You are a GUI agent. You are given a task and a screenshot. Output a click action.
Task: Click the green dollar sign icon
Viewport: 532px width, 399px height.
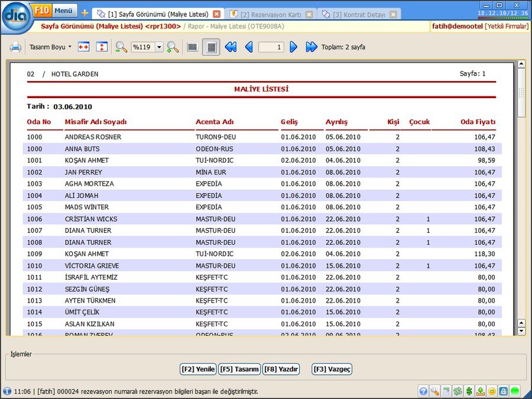(469, 391)
